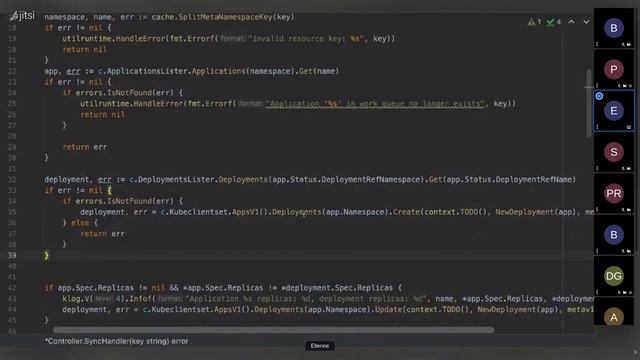The width and height of the screenshot is (640, 360).
Task: Select participant thumbnail DG
Action: [614, 276]
